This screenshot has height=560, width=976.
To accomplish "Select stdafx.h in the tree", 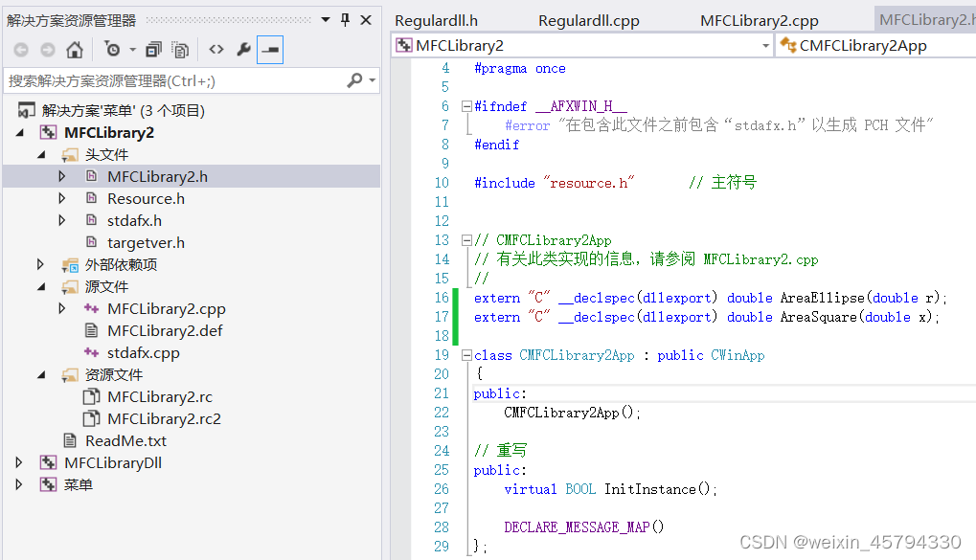I will [x=134, y=221].
